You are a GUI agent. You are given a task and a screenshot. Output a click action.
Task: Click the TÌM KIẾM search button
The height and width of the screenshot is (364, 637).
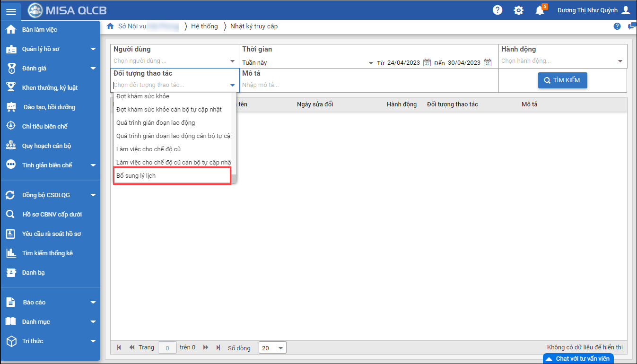click(562, 80)
